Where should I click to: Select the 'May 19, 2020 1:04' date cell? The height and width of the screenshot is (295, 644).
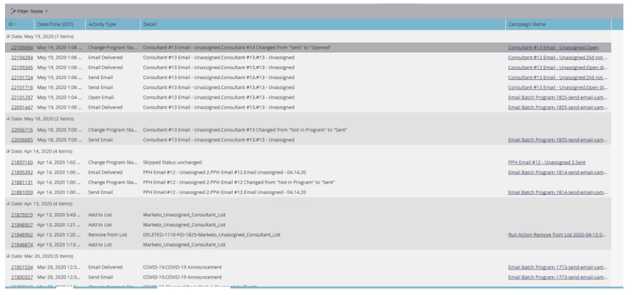(x=58, y=97)
